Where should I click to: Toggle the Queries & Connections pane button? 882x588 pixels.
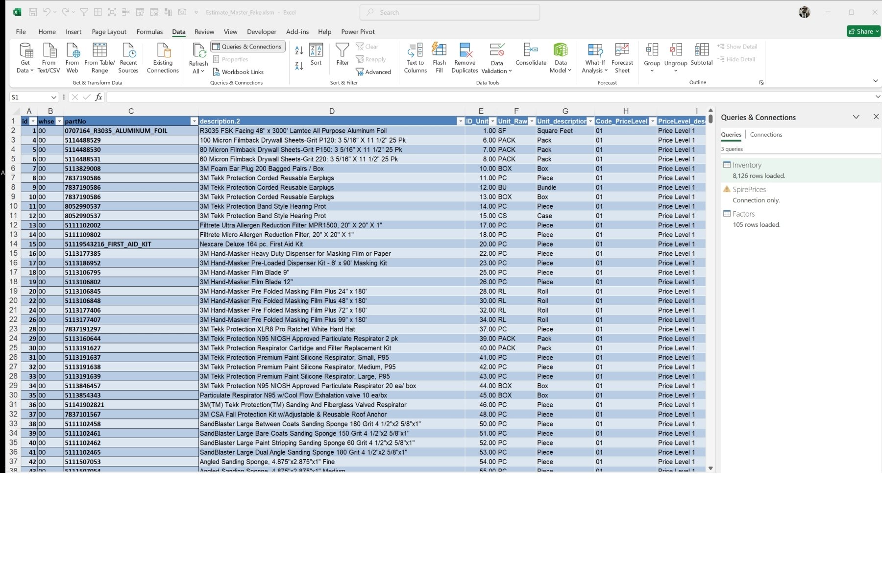248,47
